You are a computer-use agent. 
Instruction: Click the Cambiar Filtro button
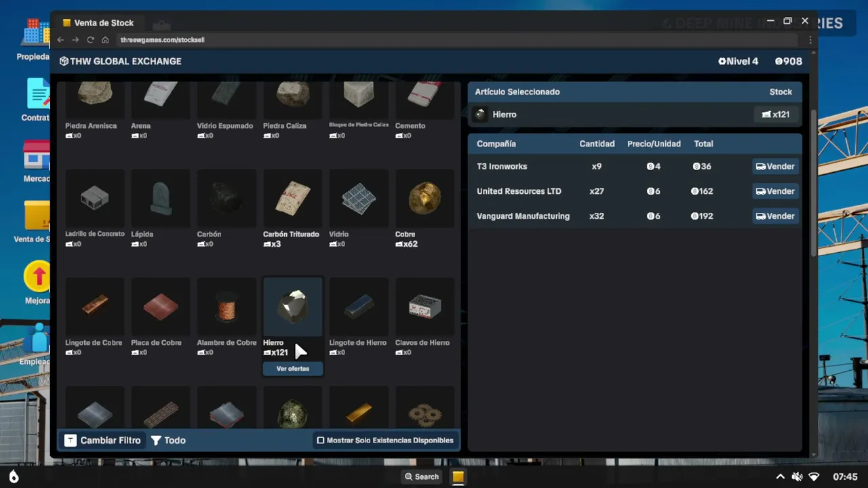[102, 441]
